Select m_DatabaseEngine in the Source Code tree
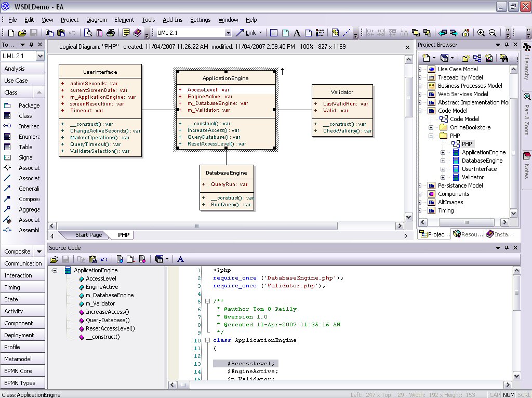This screenshot has height=398, width=532. coord(110,295)
